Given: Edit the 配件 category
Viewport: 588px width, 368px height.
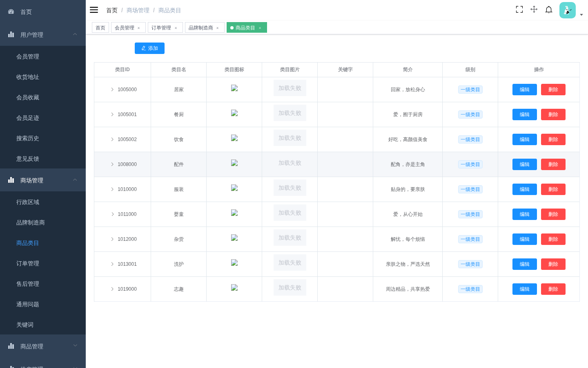Looking at the screenshot, I should pos(525,164).
